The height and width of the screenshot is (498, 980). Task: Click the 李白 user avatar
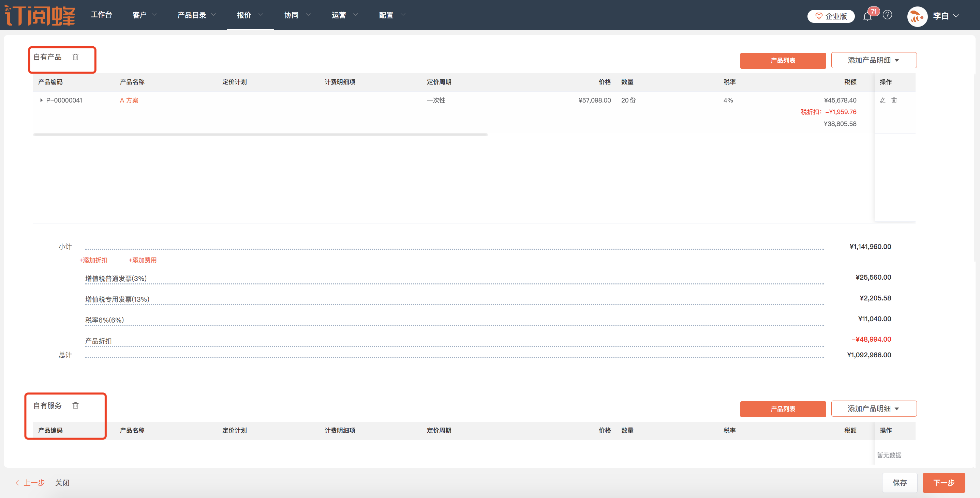pos(917,16)
